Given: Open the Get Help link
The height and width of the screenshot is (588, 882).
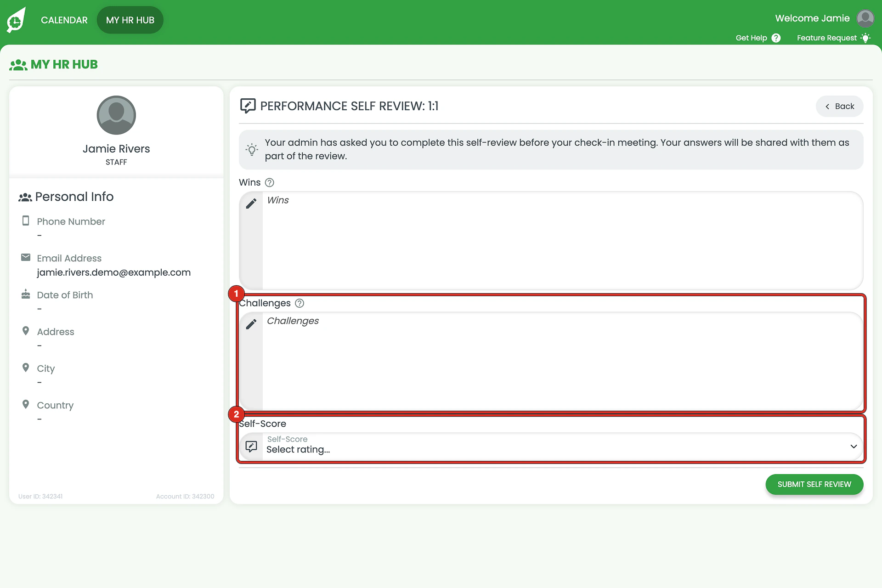Looking at the screenshot, I should (751, 38).
